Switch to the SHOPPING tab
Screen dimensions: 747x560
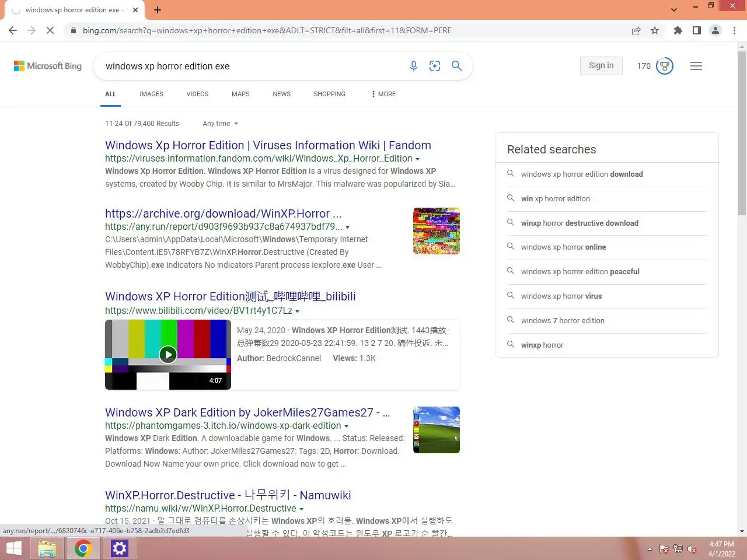[329, 94]
